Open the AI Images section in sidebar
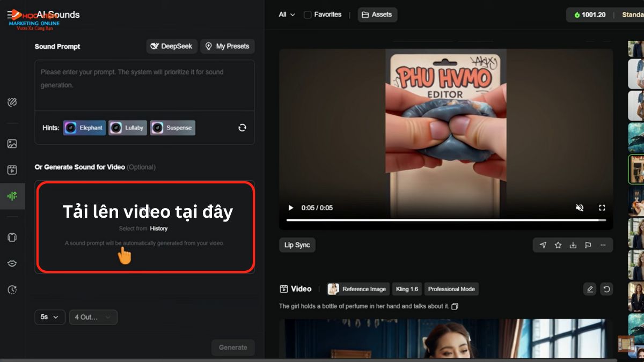644x362 pixels. (x=12, y=144)
